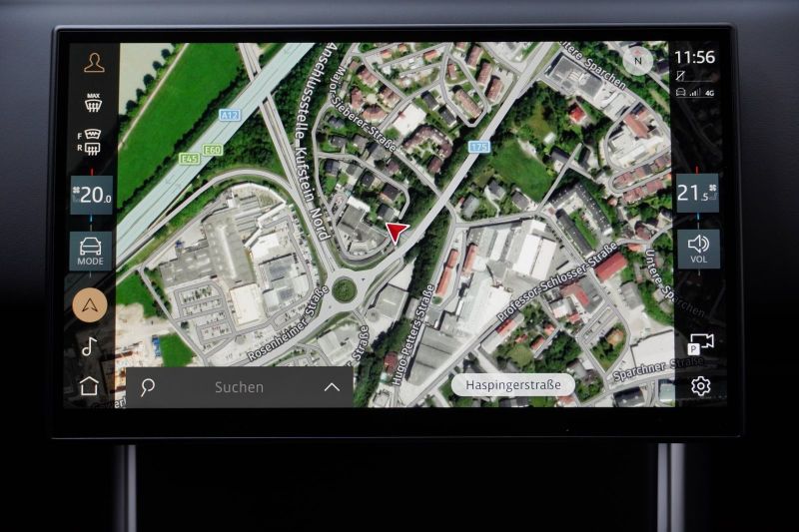Select the navigation arrow icon
Screen dimensions: 799x532
tap(90, 305)
